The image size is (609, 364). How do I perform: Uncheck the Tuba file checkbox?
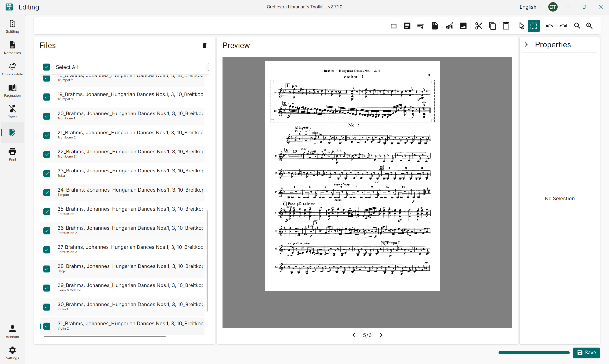point(47,174)
